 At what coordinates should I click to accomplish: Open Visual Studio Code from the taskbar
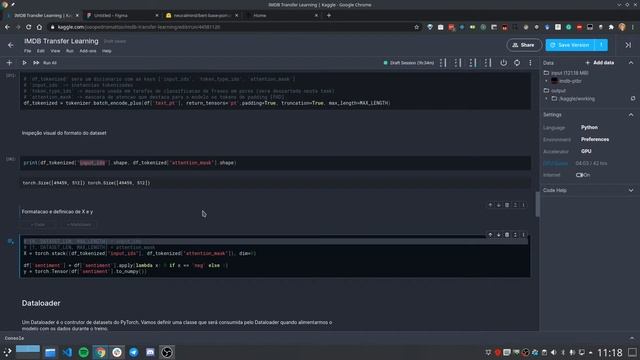(67, 352)
